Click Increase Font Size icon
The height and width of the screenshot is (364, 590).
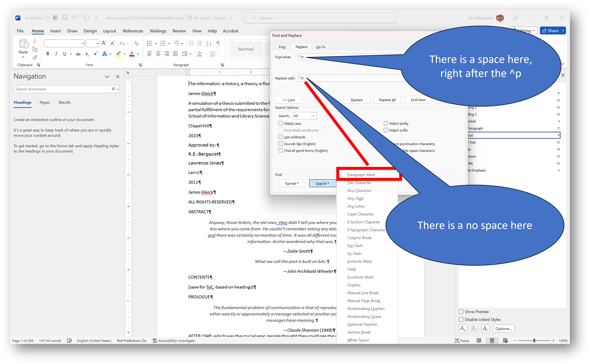click(104, 43)
